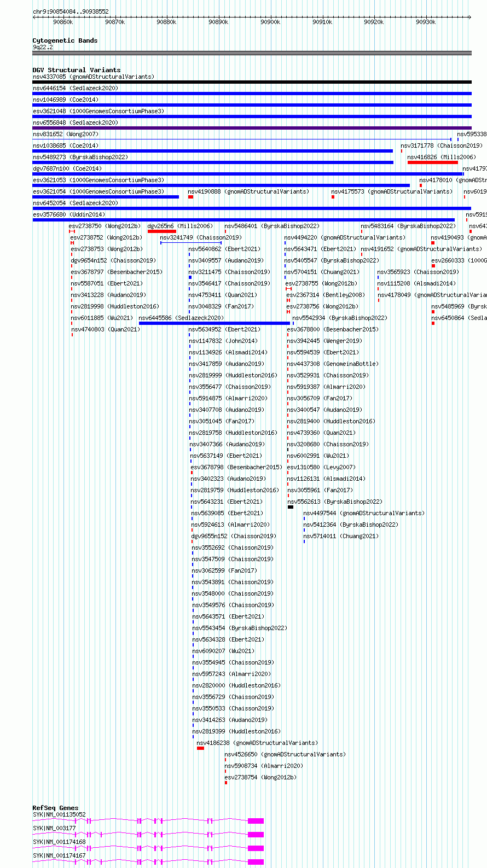Open variant nsv4337085 (gnomADStructuralVariants) label
This screenshot has width=487, height=868.
click(x=94, y=77)
